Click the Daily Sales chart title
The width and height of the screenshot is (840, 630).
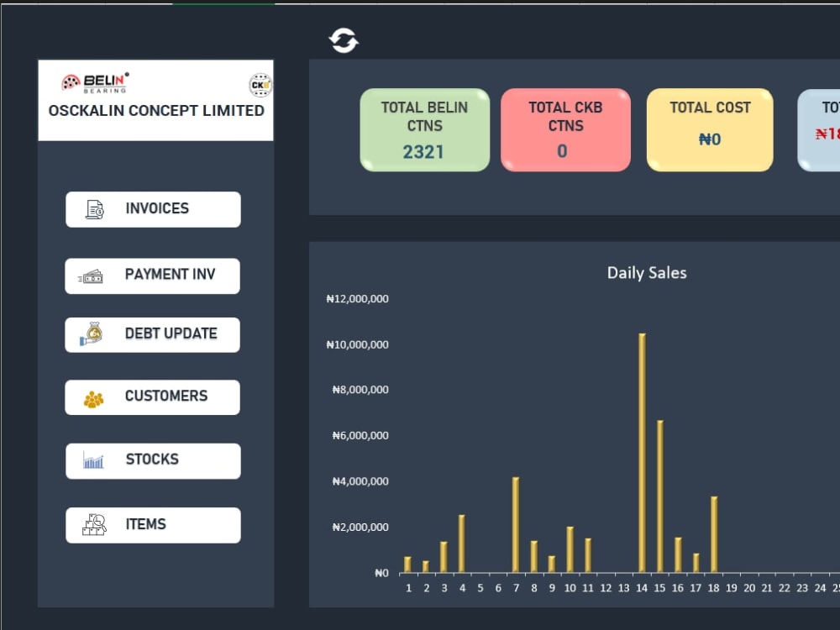[647, 273]
